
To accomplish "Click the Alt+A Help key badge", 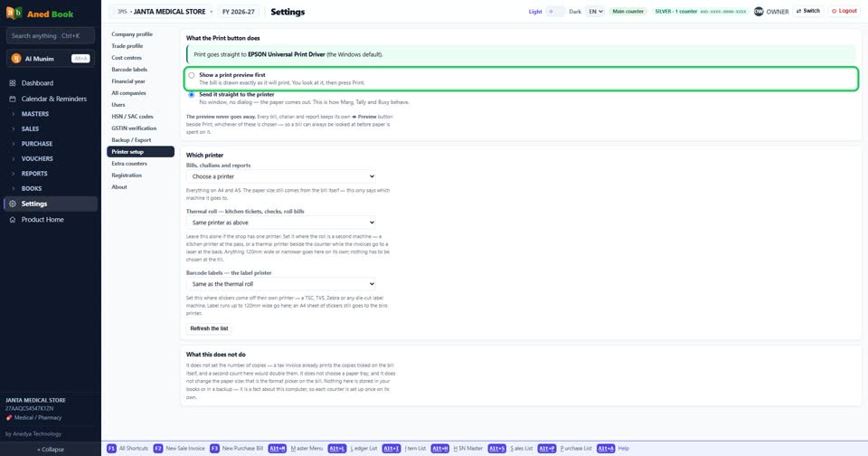I will [606, 448].
